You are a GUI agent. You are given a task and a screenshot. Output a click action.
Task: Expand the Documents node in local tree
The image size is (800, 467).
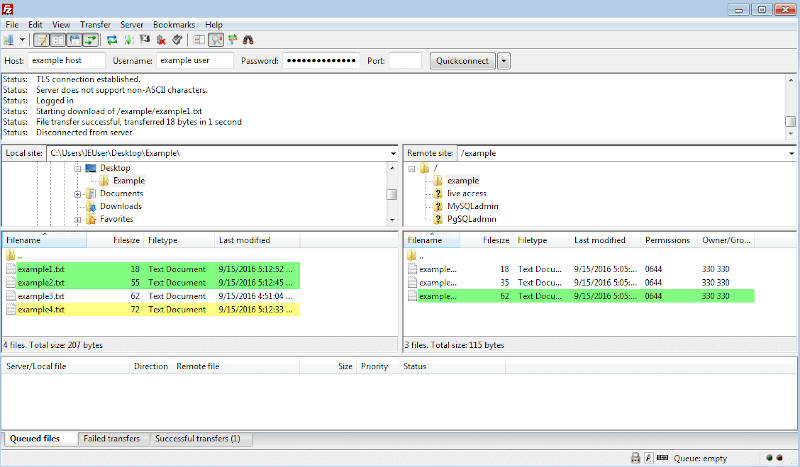[x=78, y=194]
